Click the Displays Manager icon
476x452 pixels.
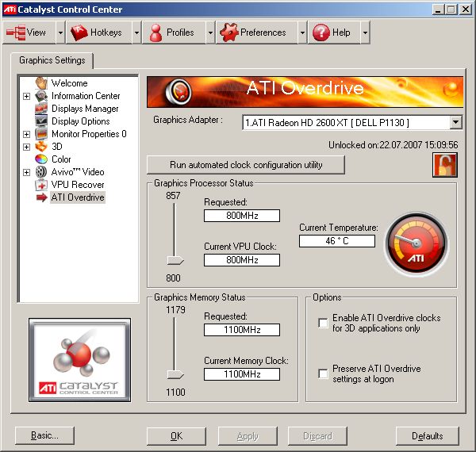click(41, 109)
